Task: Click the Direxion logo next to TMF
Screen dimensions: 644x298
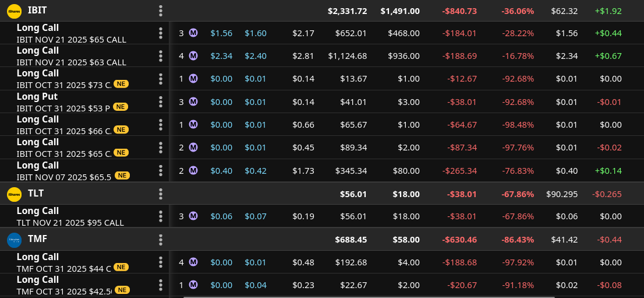Action: pos(14,240)
